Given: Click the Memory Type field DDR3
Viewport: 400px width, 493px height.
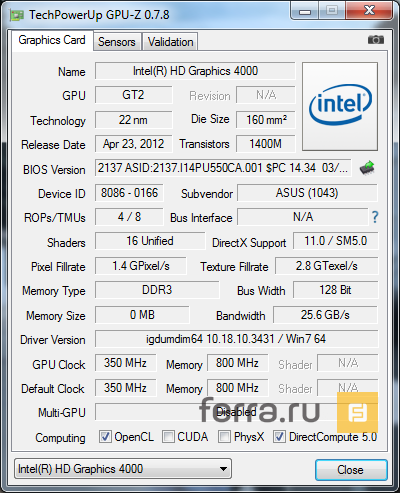Looking at the screenshot, I should (x=157, y=290).
